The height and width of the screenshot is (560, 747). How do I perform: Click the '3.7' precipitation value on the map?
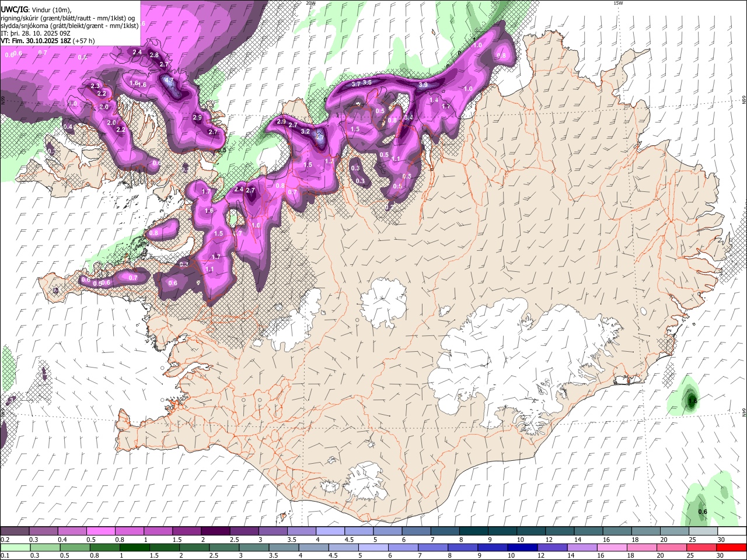tap(356, 84)
